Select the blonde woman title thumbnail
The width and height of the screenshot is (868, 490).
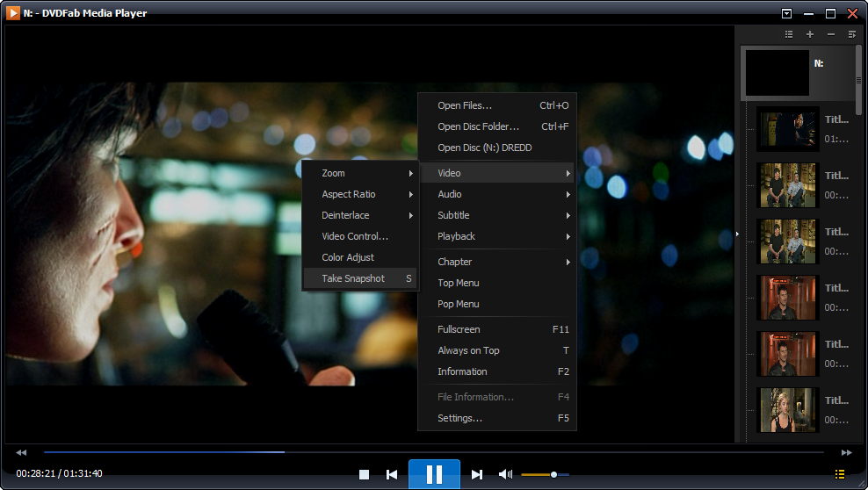click(787, 410)
